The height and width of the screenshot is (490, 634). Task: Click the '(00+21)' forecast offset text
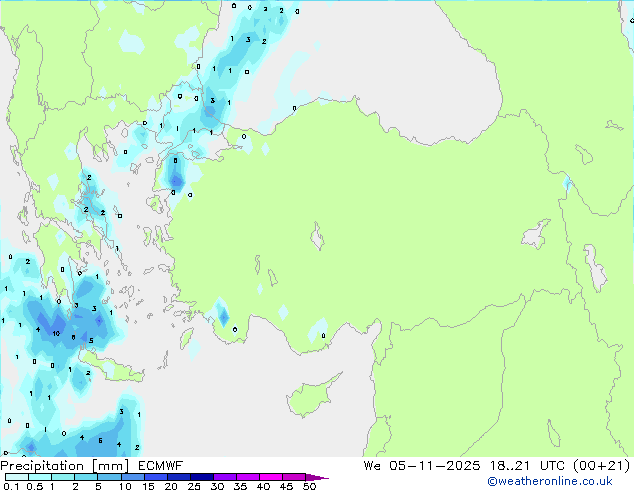click(602, 466)
